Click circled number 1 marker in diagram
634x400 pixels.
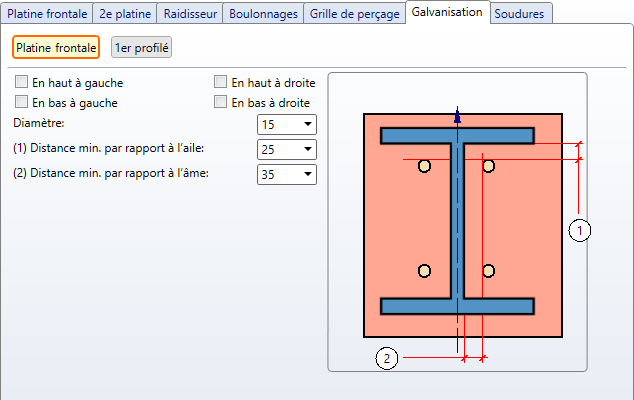[580, 230]
